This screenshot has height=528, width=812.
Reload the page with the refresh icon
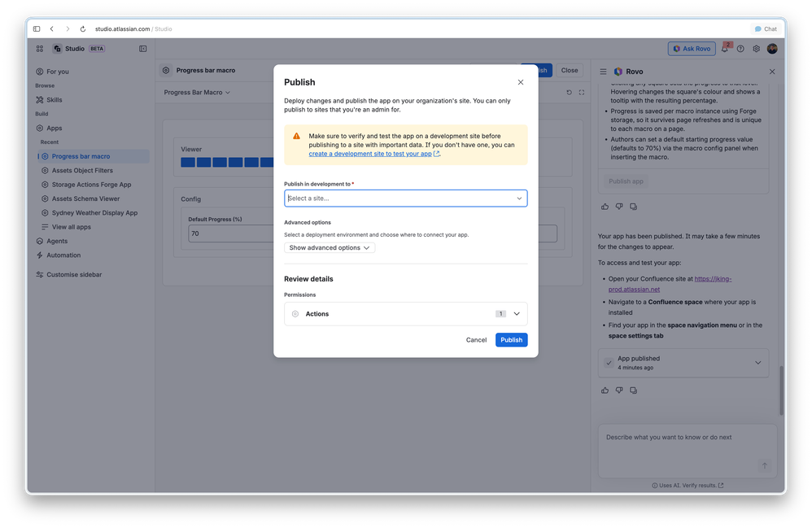[83, 29]
